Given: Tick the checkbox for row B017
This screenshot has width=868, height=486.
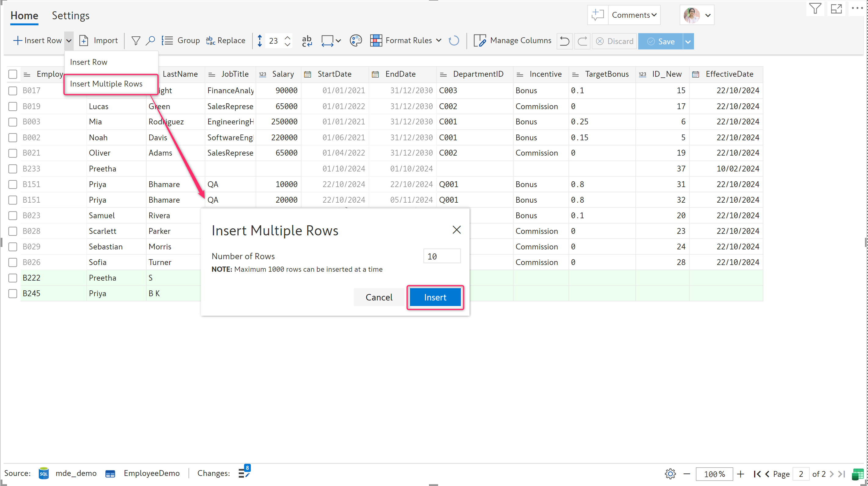Looking at the screenshot, I should pos(13,90).
